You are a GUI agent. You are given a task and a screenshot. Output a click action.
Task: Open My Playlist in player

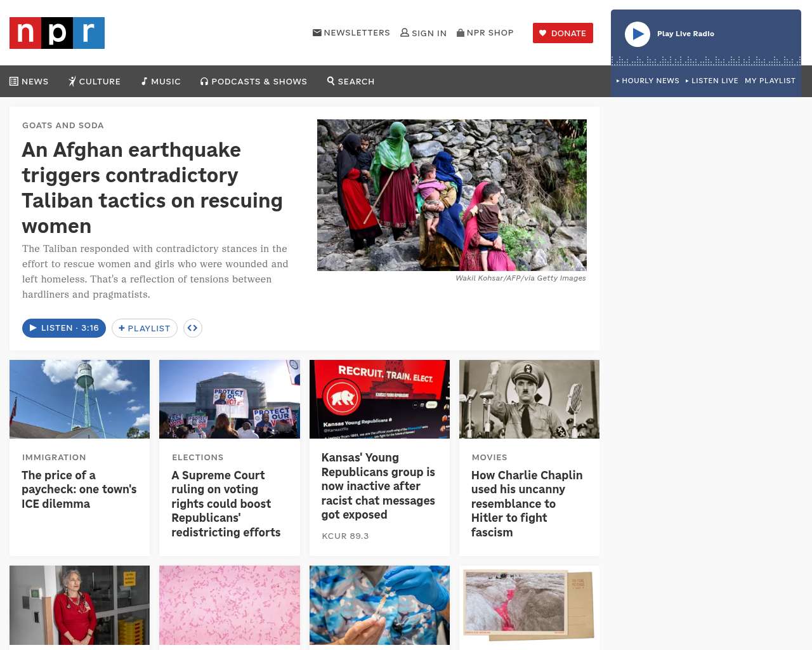tap(769, 81)
